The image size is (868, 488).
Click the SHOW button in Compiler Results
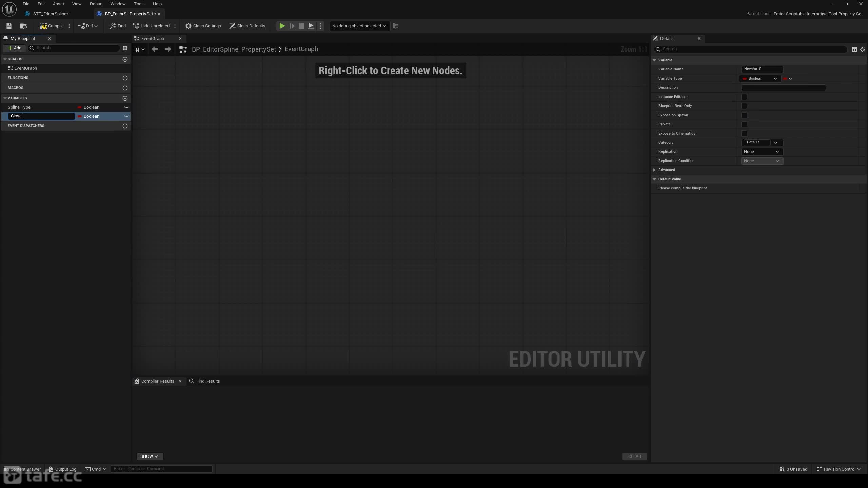[149, 456]
